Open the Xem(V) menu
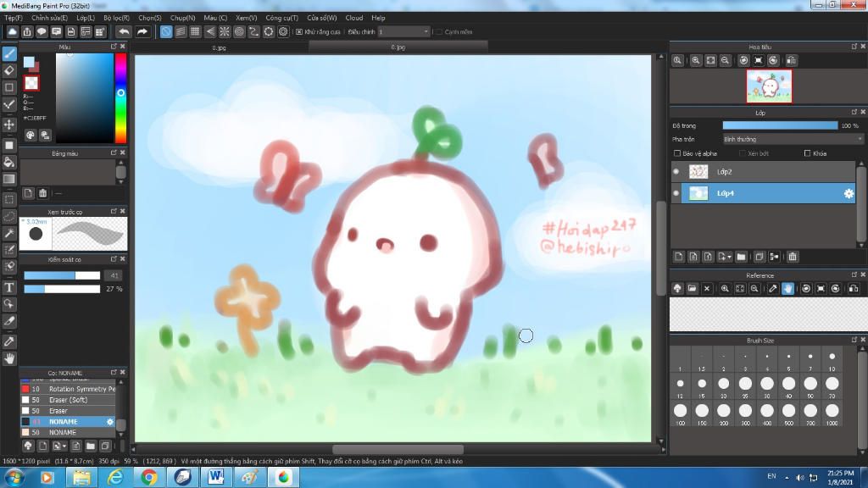 [247, 18]
